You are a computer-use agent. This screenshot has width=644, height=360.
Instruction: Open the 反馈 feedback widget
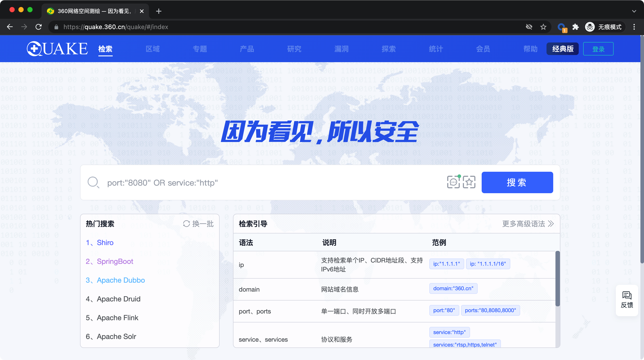(627, 300)
